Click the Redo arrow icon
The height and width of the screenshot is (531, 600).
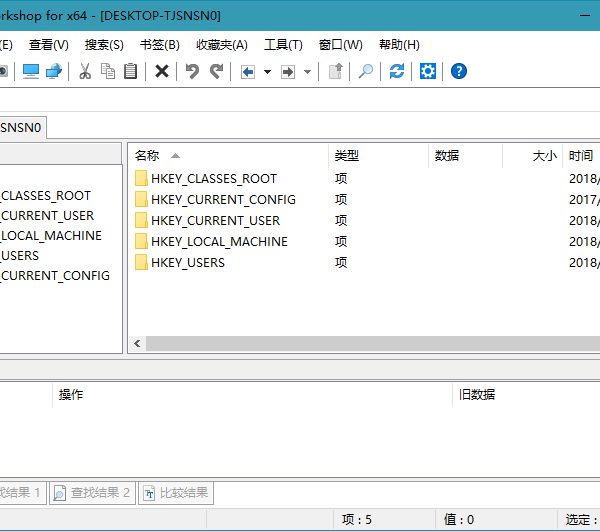click(215, 71)
